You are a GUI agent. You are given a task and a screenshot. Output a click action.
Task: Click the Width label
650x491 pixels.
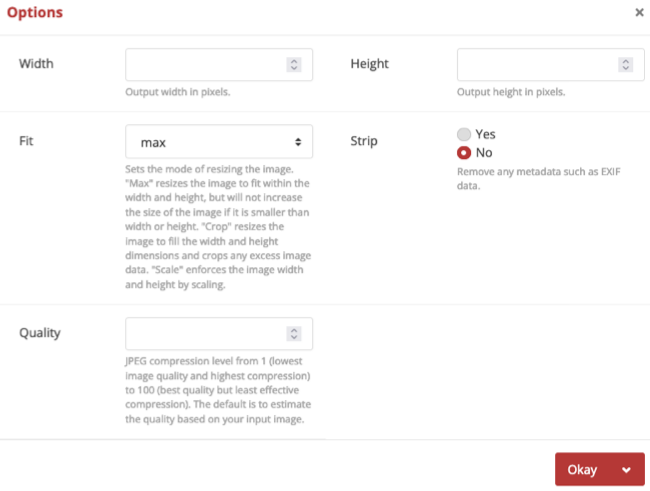[x=37, y=64]
